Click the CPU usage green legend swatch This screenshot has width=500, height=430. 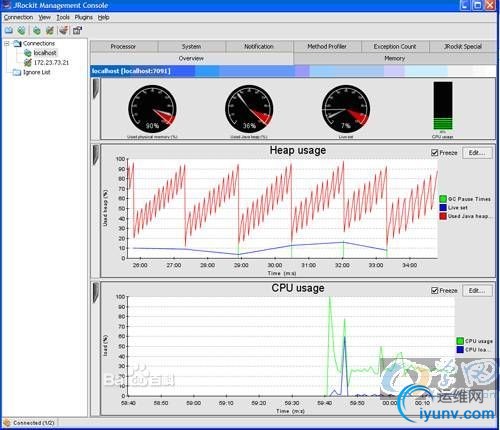click(x=460, y=341)
